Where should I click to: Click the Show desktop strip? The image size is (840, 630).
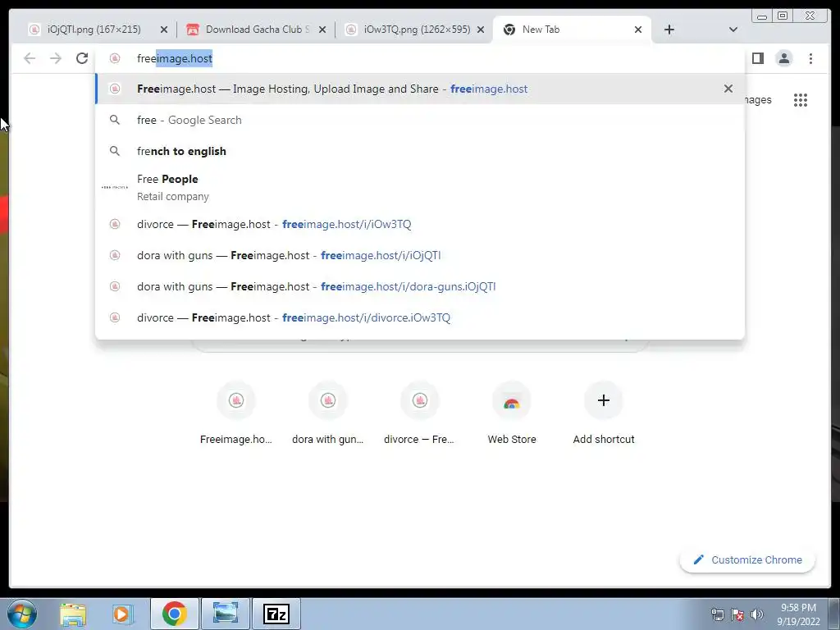(834, 614)
